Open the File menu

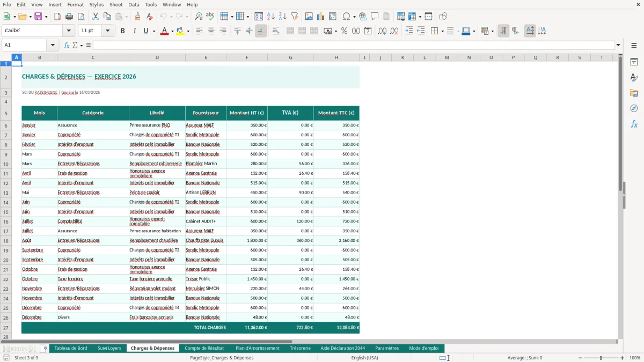[x=7, y=4]
